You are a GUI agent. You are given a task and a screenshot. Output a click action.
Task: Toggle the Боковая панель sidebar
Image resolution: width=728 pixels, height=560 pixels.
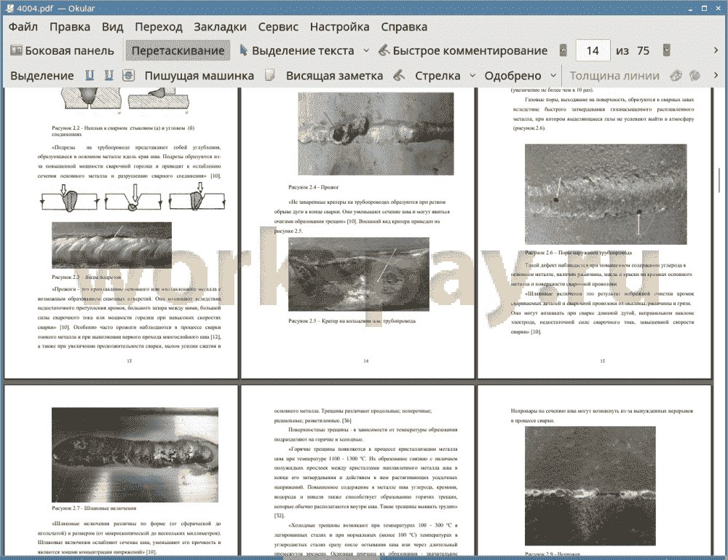(62, 51)
